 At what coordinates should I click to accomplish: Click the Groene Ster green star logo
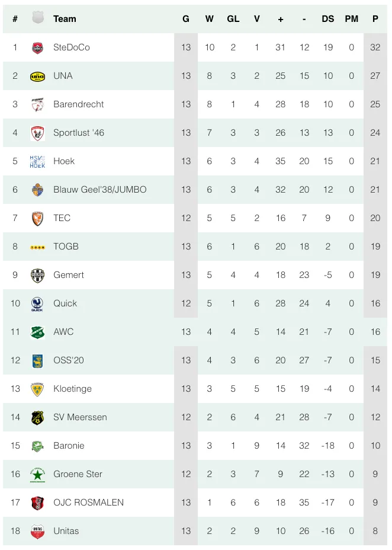click(37, 475)
